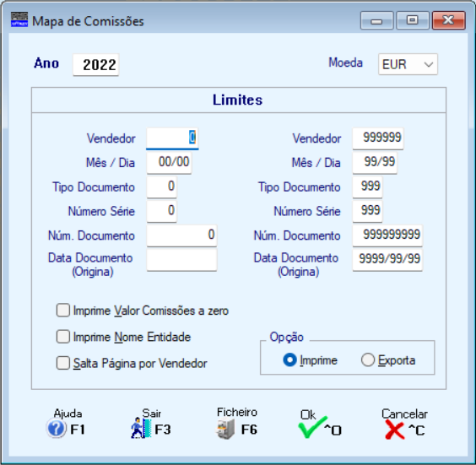The width and height of the screenshot is (476, 465).
Task: Click the red Cancelar X icon
Action: click(394, 430)
